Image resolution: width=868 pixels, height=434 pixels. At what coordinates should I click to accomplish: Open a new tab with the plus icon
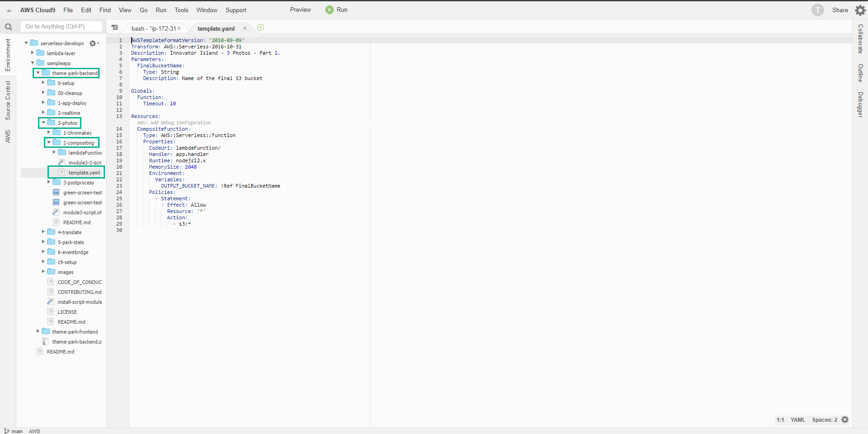coord(261,28)
